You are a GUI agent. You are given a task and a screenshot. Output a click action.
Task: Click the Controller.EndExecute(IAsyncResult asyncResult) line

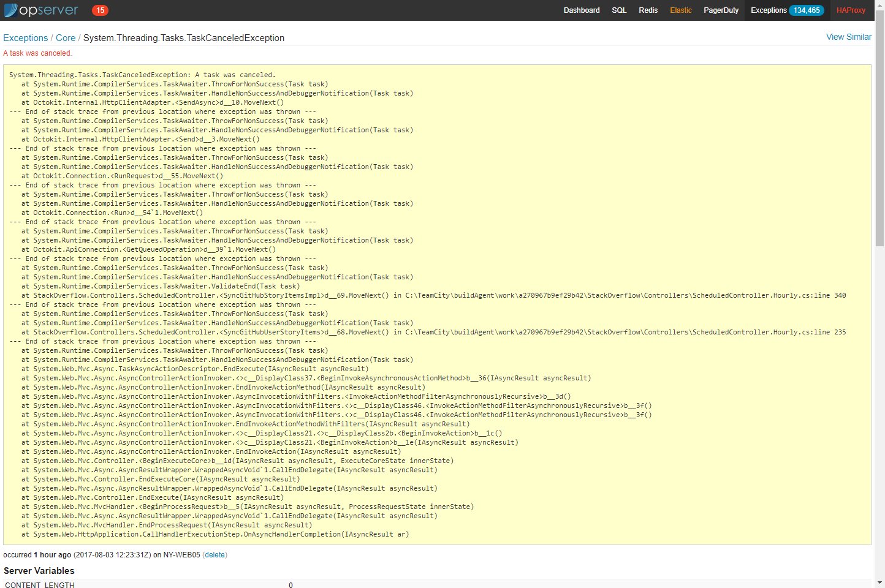coord(153,497)
